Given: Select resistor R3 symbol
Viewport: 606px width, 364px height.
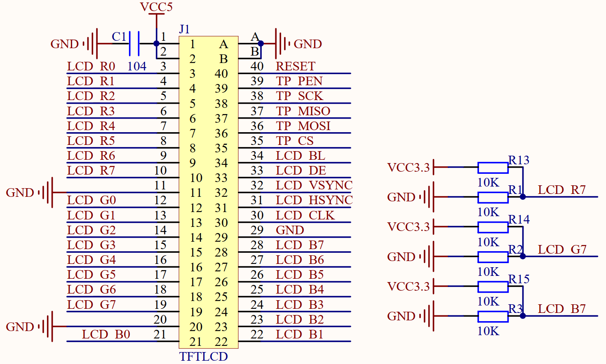Looking at the screenshot, I should pos(493,316).
